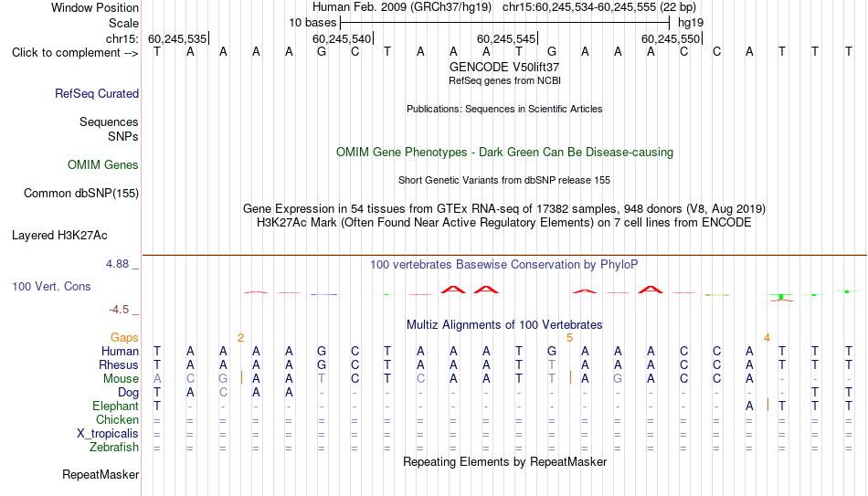The width and height of the screenshot is (868, 496).
Task: Click the gray C in Dog row
Action: pos(223,393)
